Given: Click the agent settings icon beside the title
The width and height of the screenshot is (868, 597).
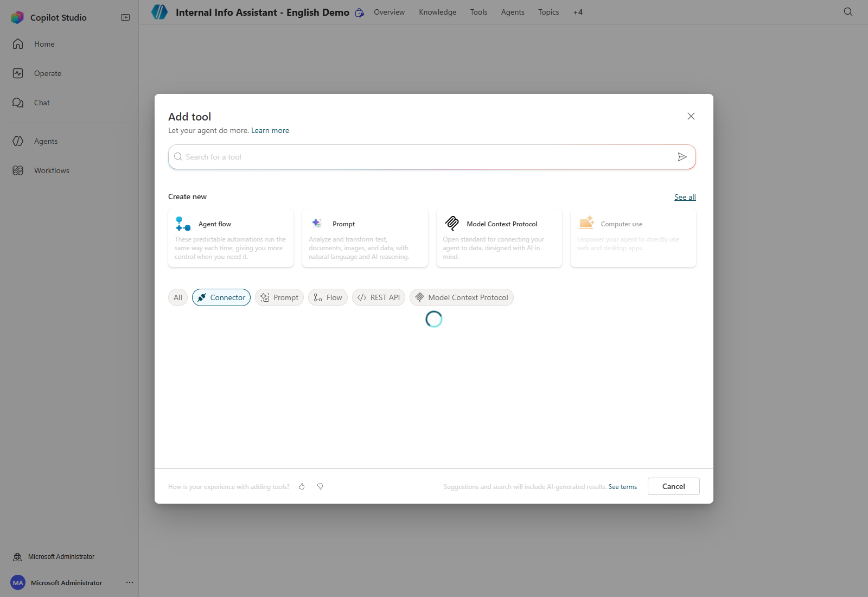Looking at the screenshot, I should tap(360, 12).
